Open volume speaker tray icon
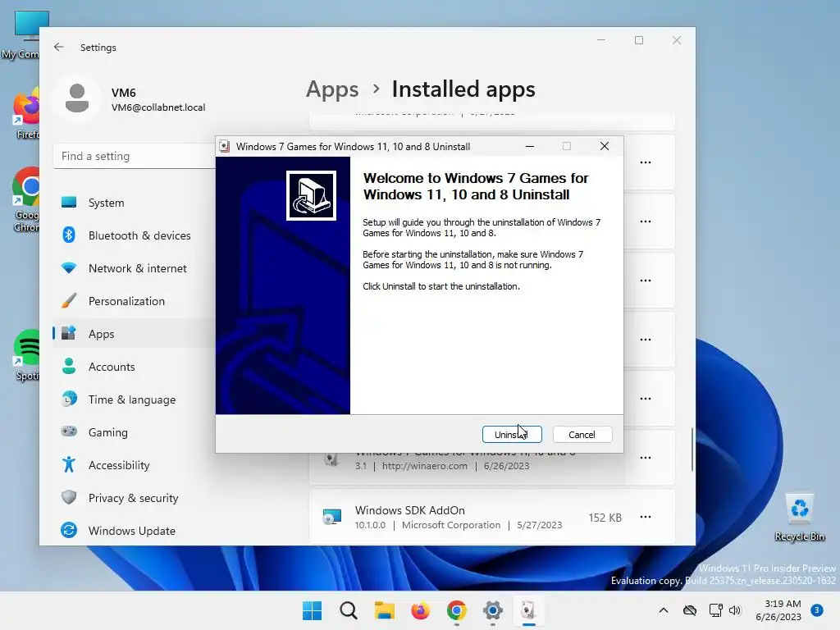Screen dimensions: 840x630 [x=735, y=610]
